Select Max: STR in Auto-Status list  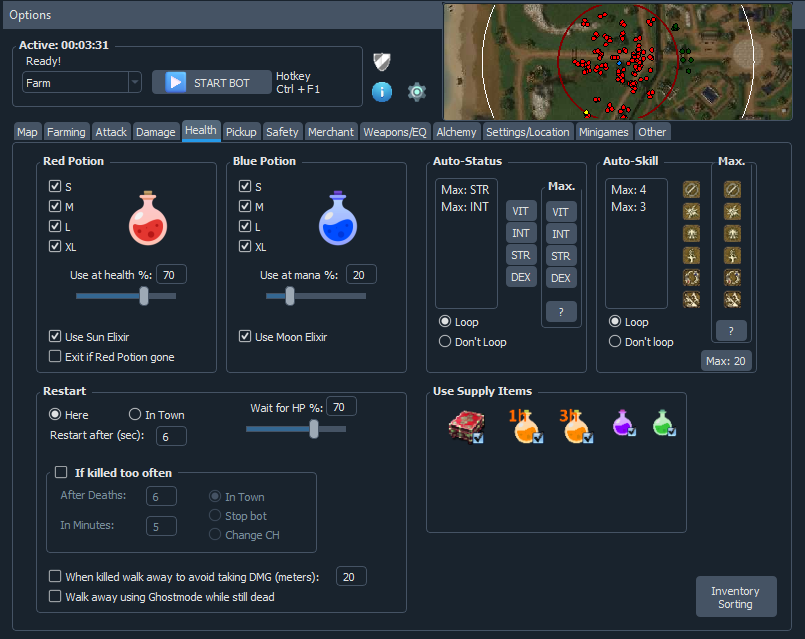coord(465,189)
